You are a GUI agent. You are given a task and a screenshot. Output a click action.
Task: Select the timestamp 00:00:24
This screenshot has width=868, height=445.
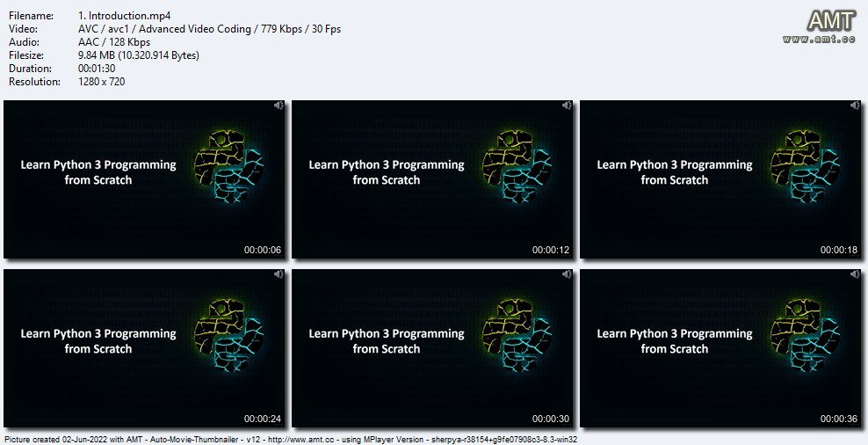point(263,419)
